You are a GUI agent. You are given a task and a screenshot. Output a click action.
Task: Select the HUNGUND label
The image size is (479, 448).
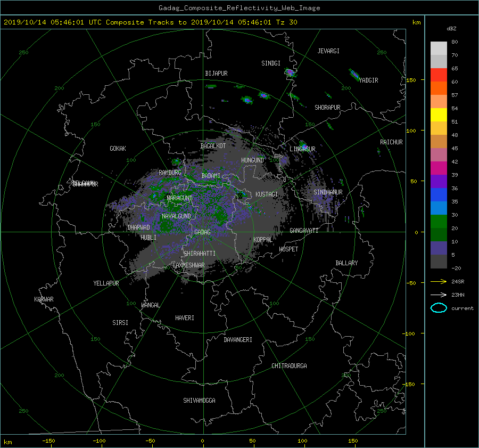click(x=252, y=160)
